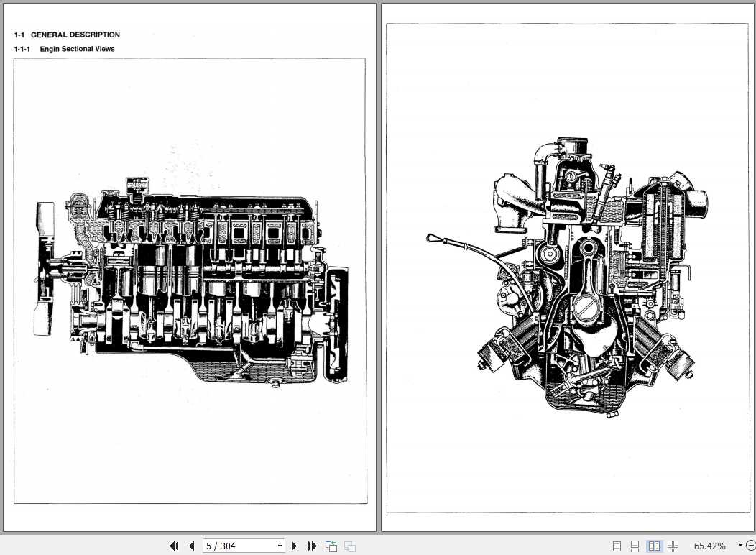Zoom out with the minus button
The height and width of the screenshot is (555, 756).
coord(750,546)
